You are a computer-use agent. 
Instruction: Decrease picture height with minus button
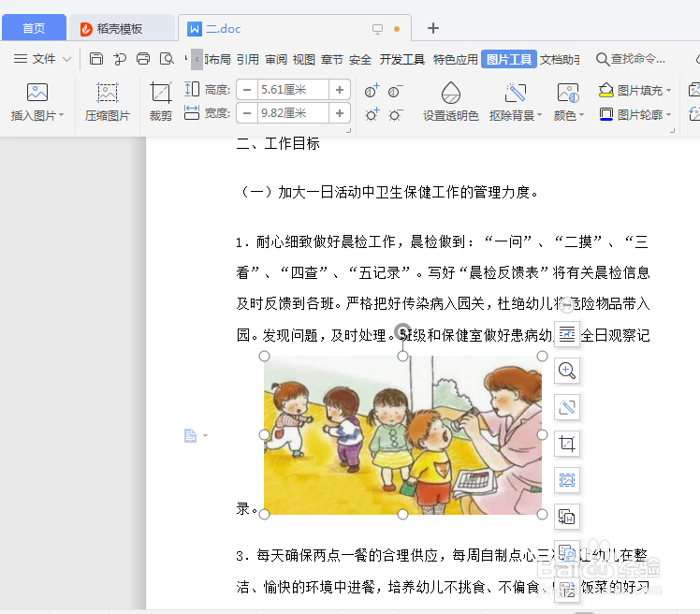coord(247,90)
